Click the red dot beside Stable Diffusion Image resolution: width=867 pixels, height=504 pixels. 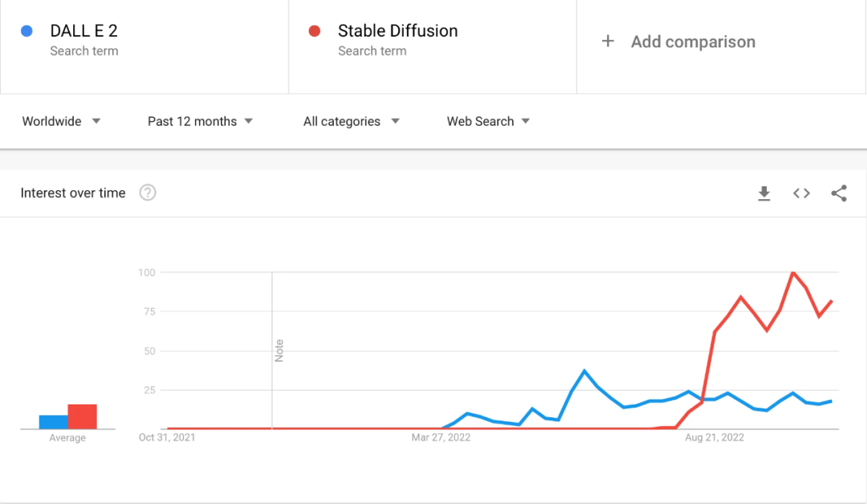coord(315,31)
